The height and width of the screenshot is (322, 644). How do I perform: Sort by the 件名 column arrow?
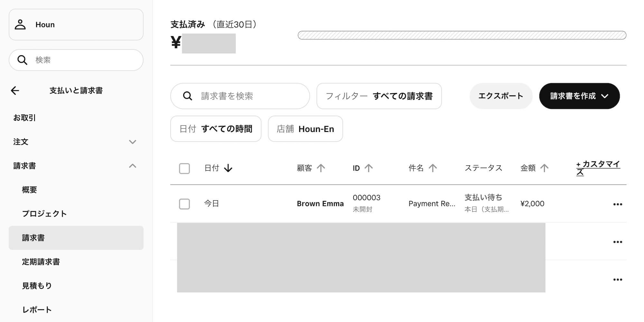point(433,168)
